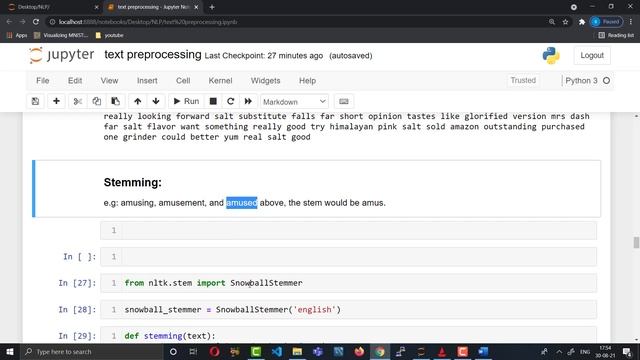Viewport: 640px width, 360px height.
Task: Cut the selected cell
Action: coord(78,101)
